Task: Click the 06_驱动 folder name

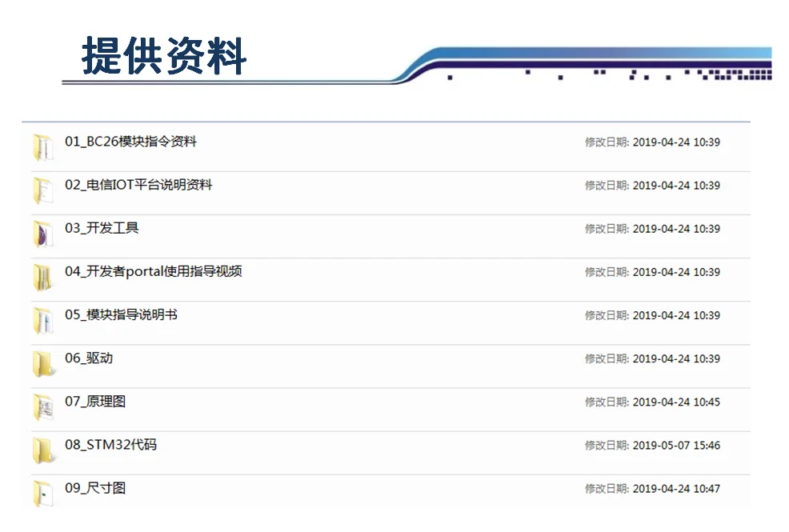Action: point(89,358)
